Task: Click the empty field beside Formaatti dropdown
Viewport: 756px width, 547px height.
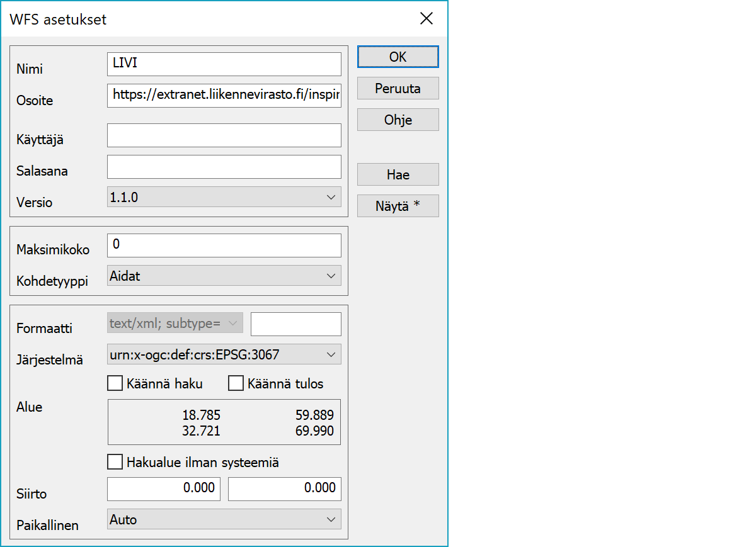Action: [x=295, y=324]
